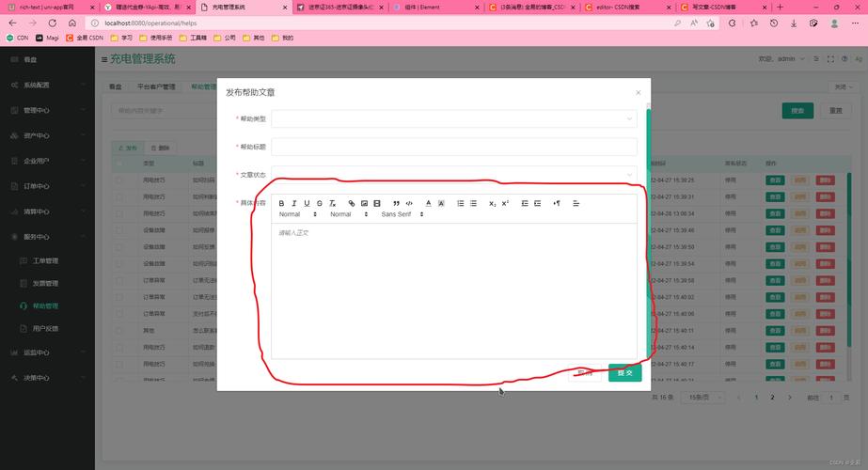
Task: Open the first Normal size dropdown
Action: point(298,214)
